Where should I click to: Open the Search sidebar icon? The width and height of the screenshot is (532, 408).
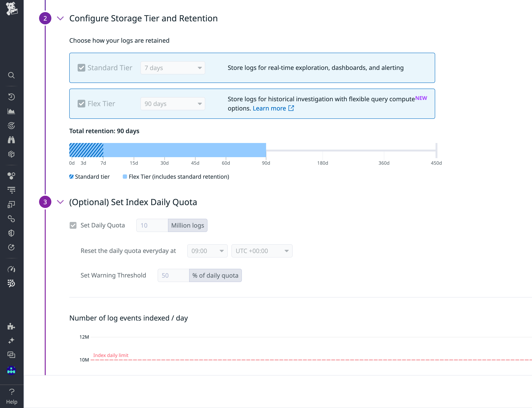11,75
